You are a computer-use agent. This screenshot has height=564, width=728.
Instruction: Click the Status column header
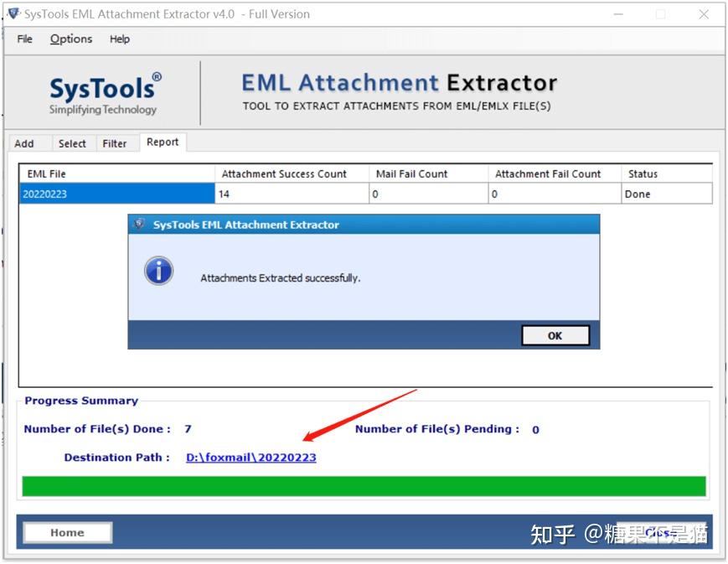[x=642, y=173]
